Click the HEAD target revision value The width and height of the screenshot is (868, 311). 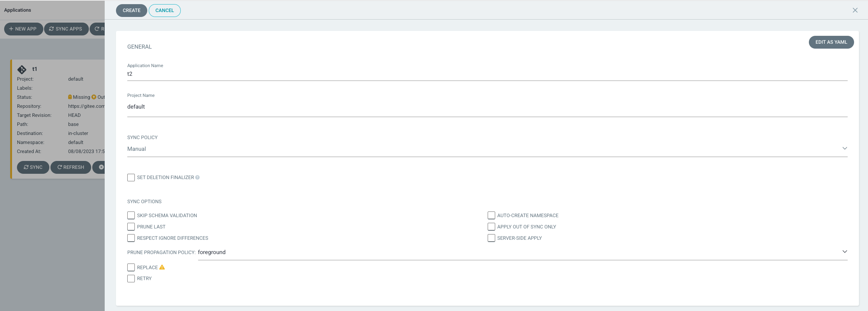pyautogui.click(x=75, y=115)
